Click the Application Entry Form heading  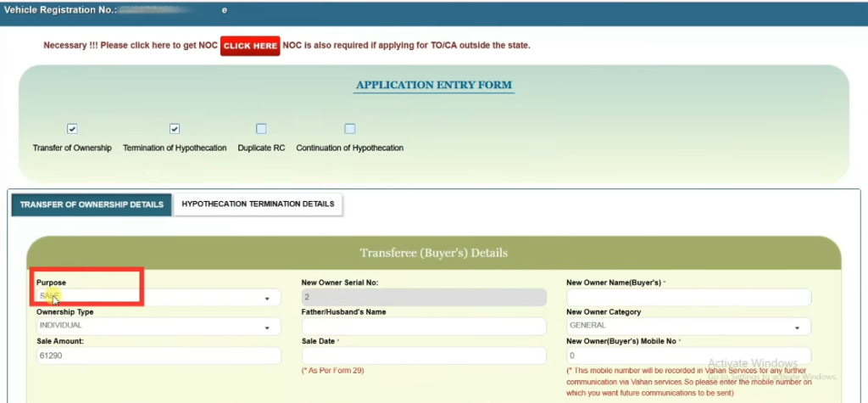click(x=433, y=86)
